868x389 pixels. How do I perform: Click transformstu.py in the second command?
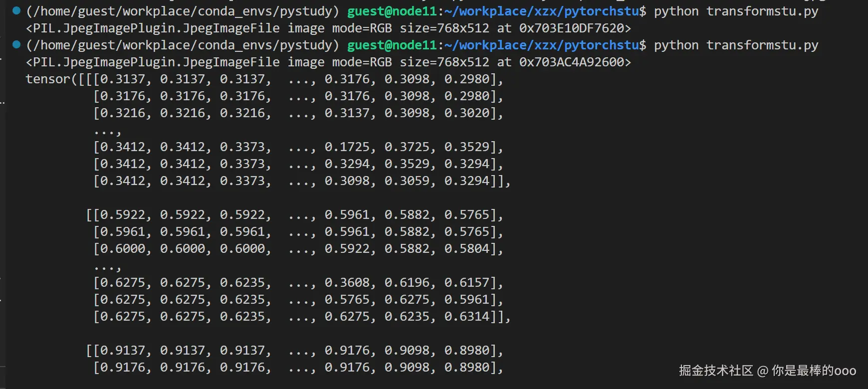(762, 45)
